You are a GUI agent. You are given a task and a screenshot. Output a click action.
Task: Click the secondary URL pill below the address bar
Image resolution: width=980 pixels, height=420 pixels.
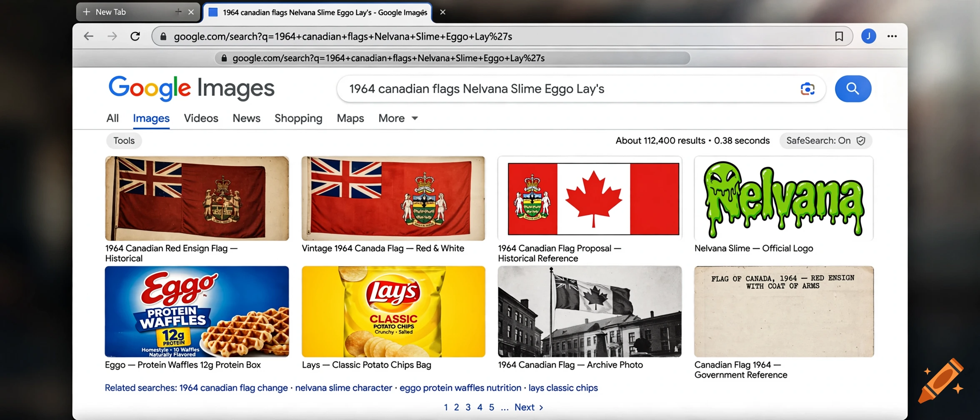click(452, 58)
